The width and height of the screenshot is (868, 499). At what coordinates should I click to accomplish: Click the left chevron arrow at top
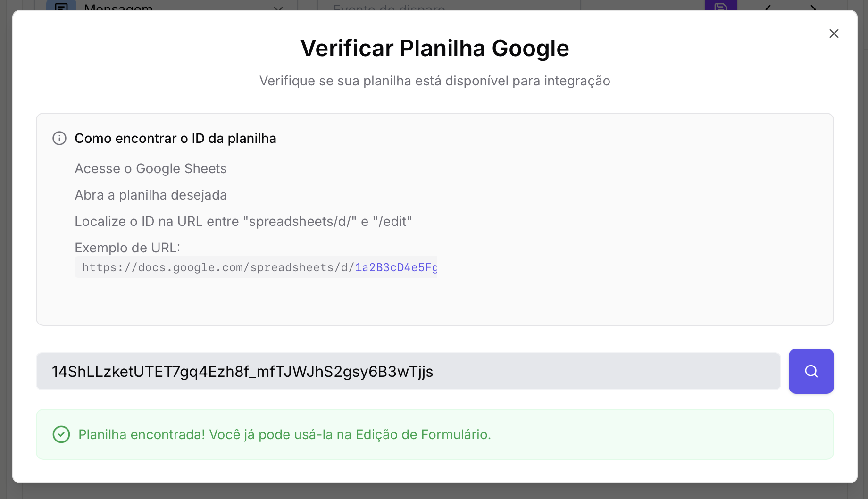[x=768, y=7]
